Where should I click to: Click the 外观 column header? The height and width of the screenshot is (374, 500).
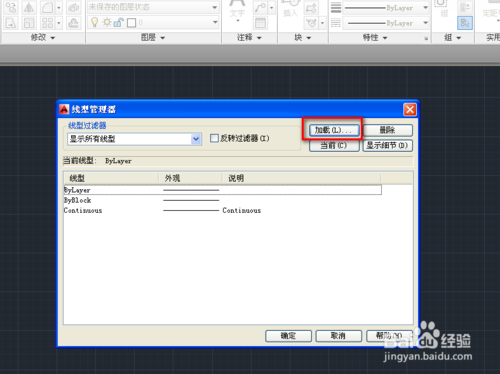(x=190, y=178)
